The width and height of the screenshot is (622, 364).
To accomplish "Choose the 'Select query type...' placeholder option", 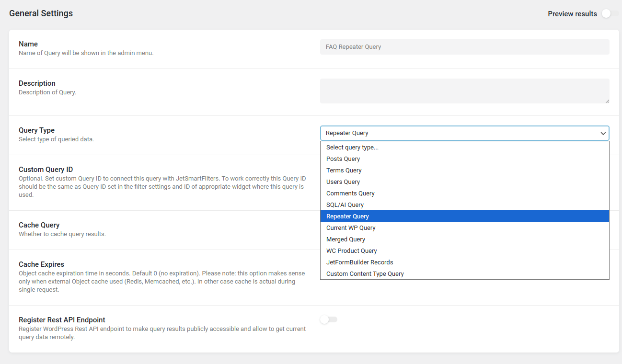I will pos(352,148).
